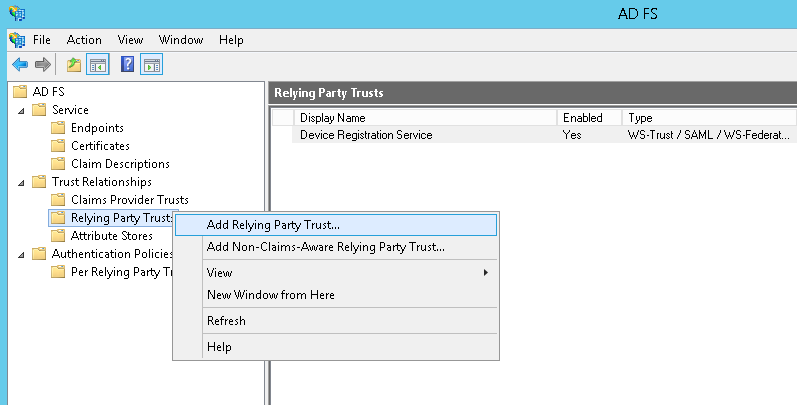This screenshot has height=405, width=797.
Task: Open the Action menu
Action: click(x=84, y=40)
